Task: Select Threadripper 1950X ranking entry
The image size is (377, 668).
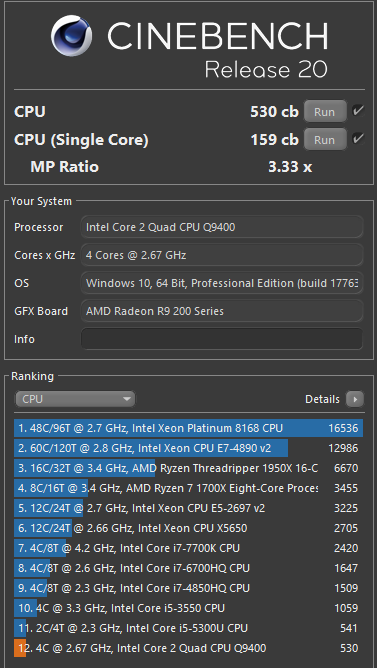Action: point(188,468)
